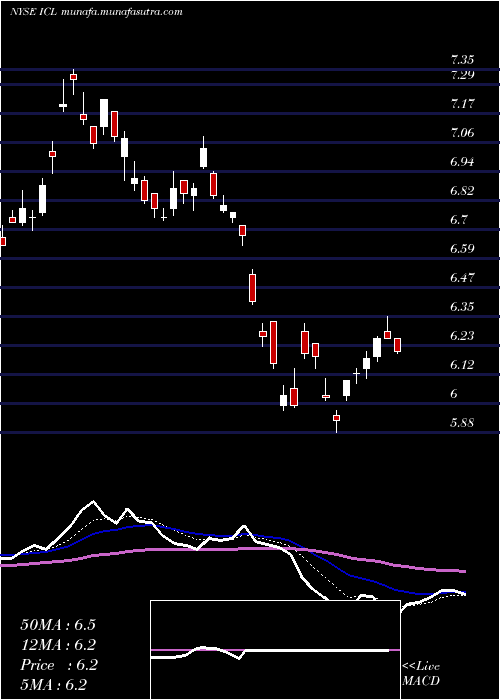Image resolution: width=500 pixels, height=700 pixels.
Task: Click the 6.47 price axis label
Action: pos(462,278)
